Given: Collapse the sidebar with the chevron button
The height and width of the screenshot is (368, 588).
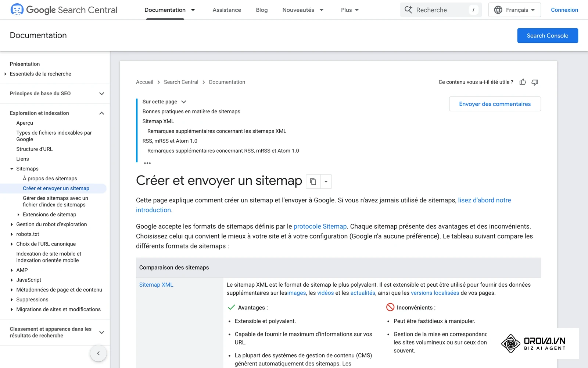Looking at the screenshot, I should pos(98,353).
